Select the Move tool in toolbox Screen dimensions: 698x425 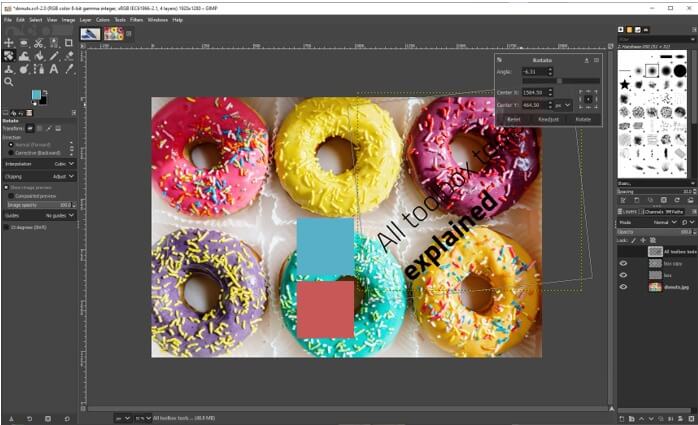click(x=8, y=43)
